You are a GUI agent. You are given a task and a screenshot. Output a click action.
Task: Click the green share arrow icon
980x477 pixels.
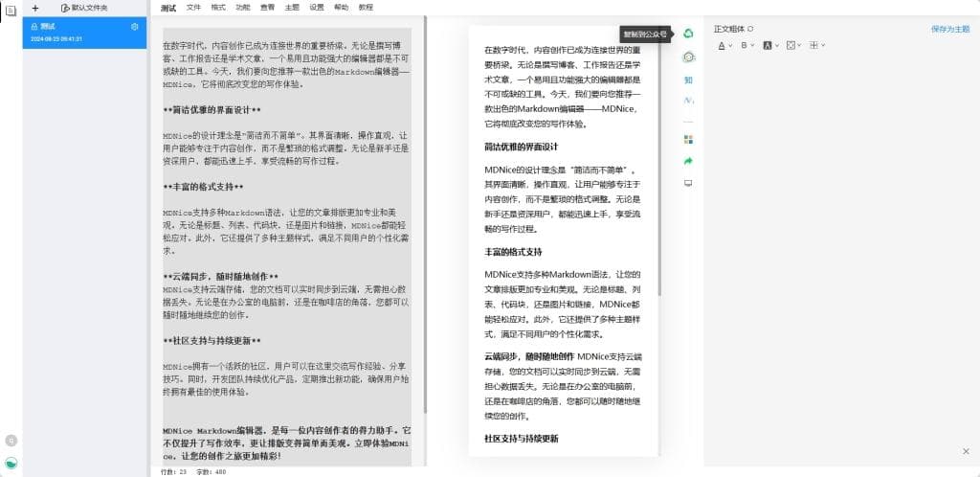688,161
